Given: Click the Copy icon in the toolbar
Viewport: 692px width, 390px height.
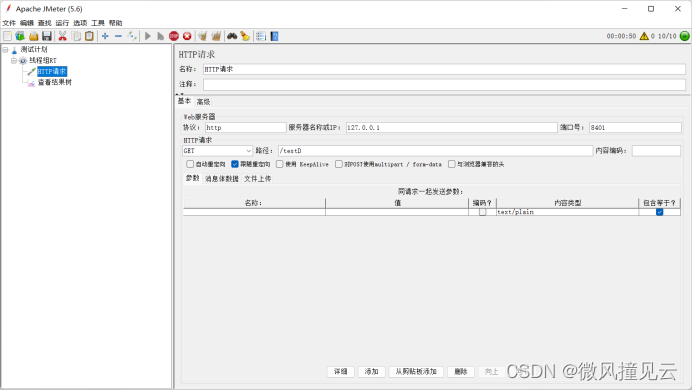Looking at the screenshot, I should [76, 36].
